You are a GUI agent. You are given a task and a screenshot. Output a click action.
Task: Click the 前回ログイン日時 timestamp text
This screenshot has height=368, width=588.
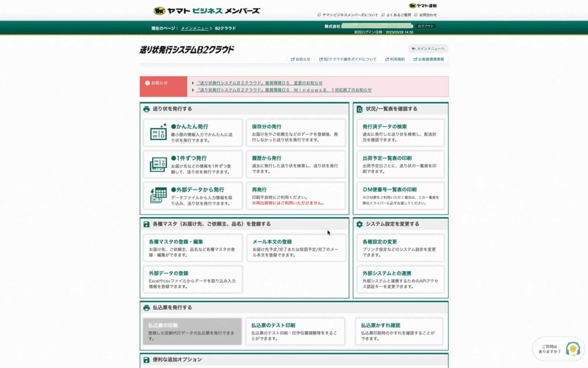384,32
